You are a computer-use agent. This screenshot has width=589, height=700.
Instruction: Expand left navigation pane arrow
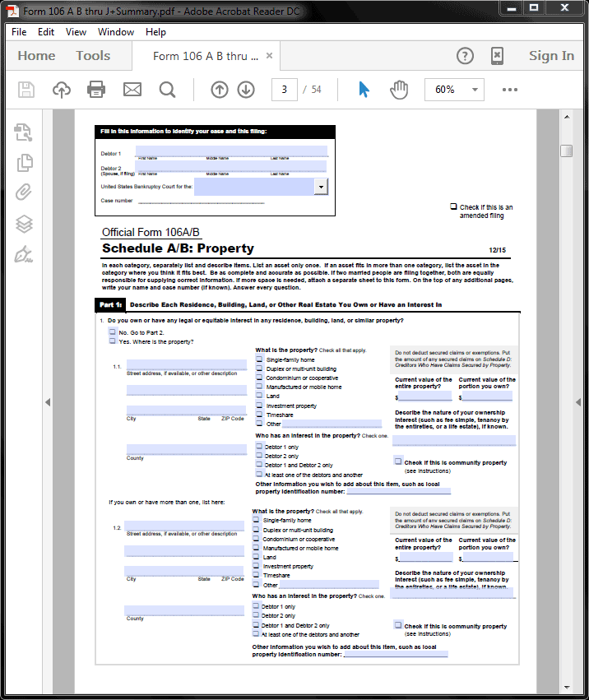pos(48,402)
